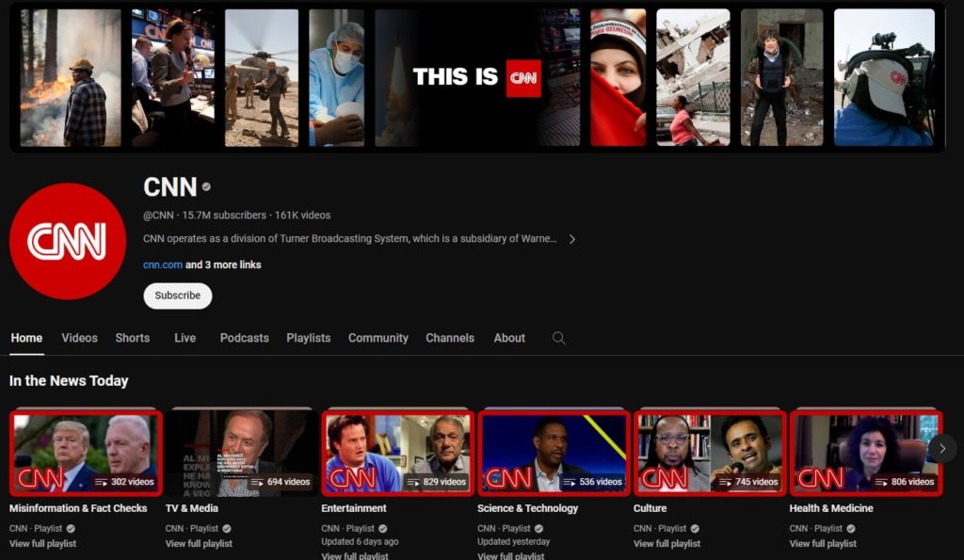
Task: Click the verified badge next to CNN
Action: pyautogui.click(x=206, y=187)
